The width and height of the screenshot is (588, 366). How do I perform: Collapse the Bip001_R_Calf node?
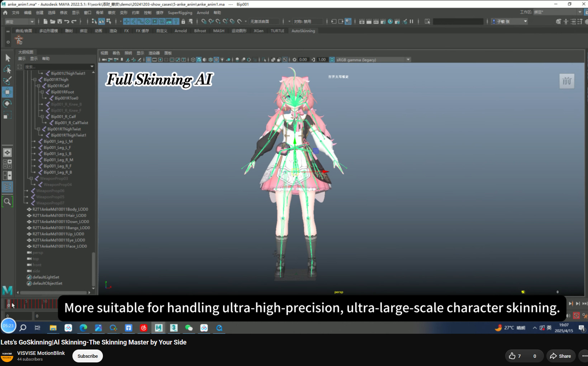pyautogui.click(x=42, y=117)
